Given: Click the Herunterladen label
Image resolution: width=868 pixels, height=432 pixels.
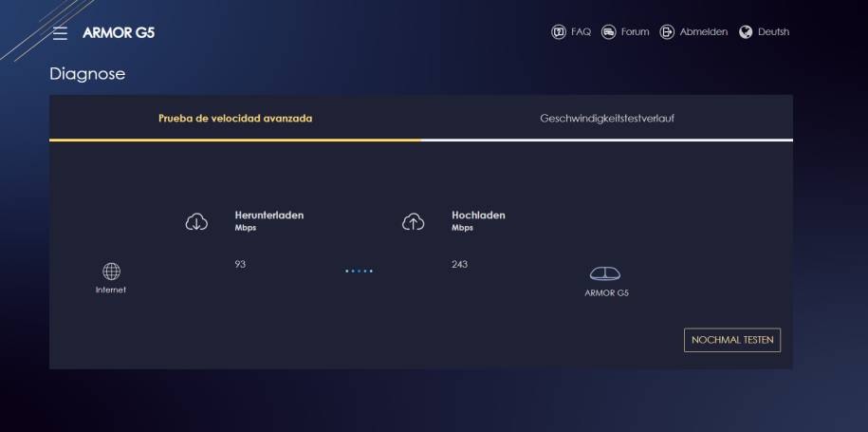Looking at the screenshot, I should coord(269,215).
